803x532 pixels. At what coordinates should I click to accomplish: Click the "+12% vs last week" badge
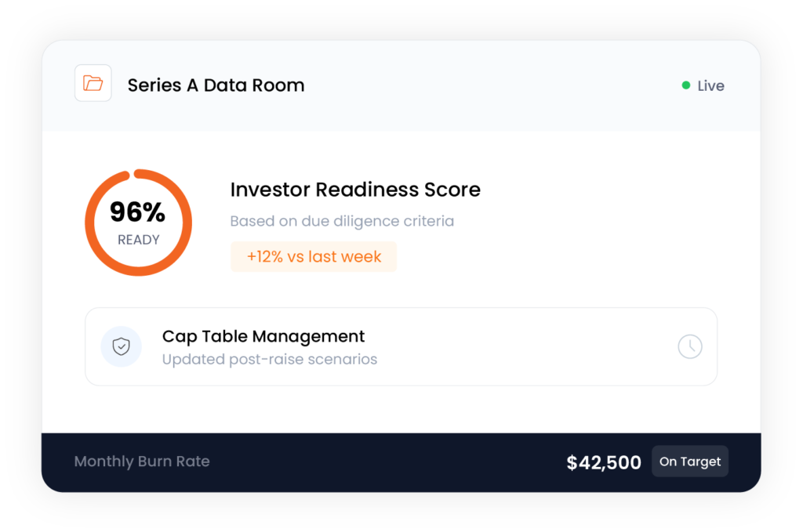(314, 257)
